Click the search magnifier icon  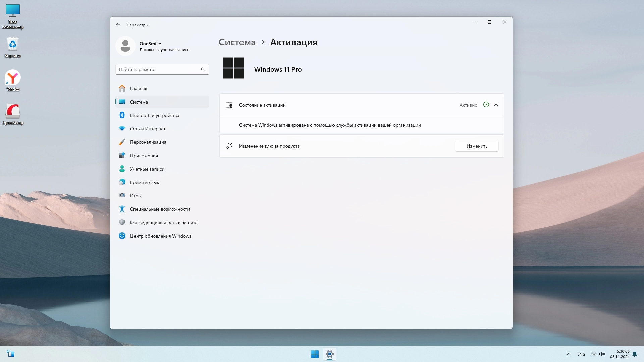(203, 69)
